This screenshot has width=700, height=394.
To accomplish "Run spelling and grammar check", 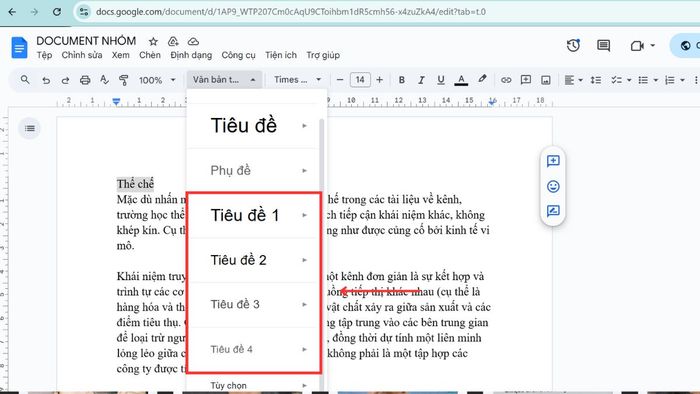I will point(104,80).
